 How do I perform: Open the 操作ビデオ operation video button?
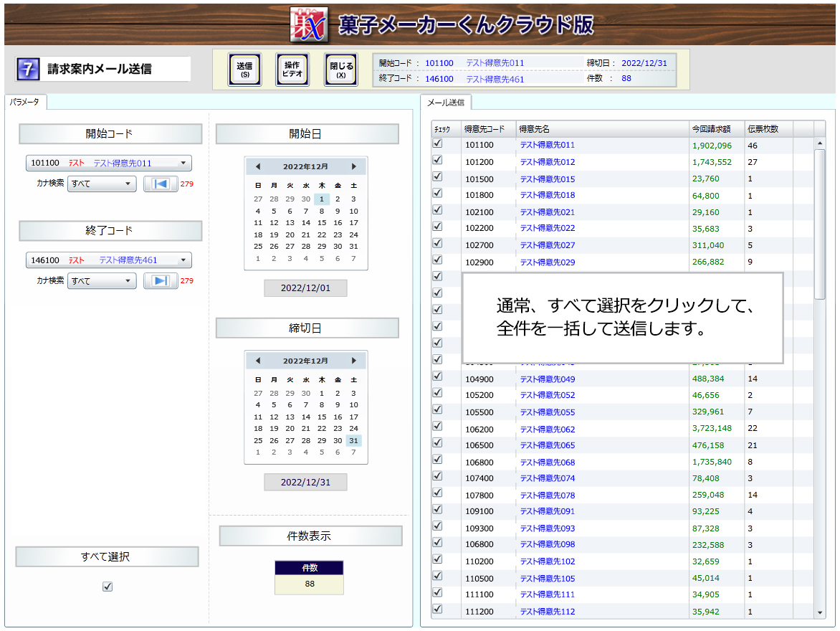pos(292,70)
